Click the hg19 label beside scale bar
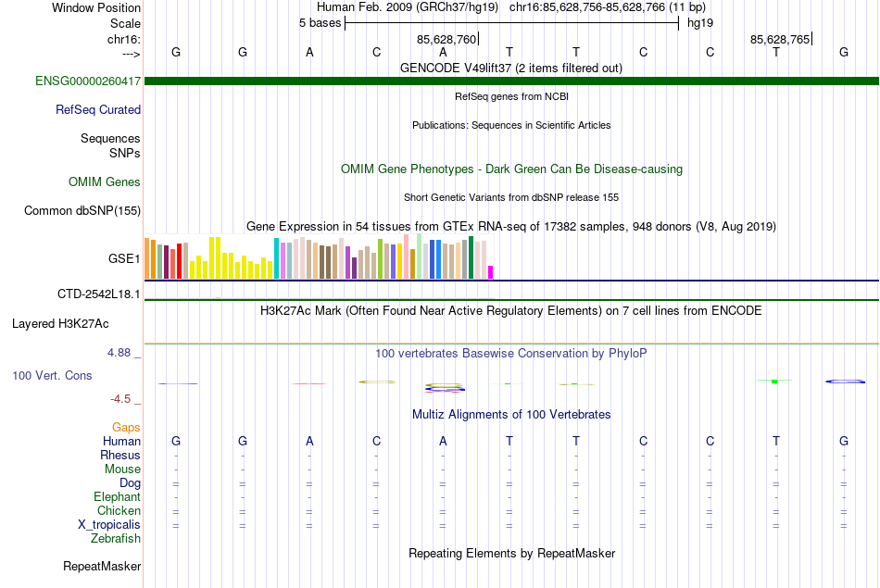This screenshot has width=880, height=588. pos(700,23)
